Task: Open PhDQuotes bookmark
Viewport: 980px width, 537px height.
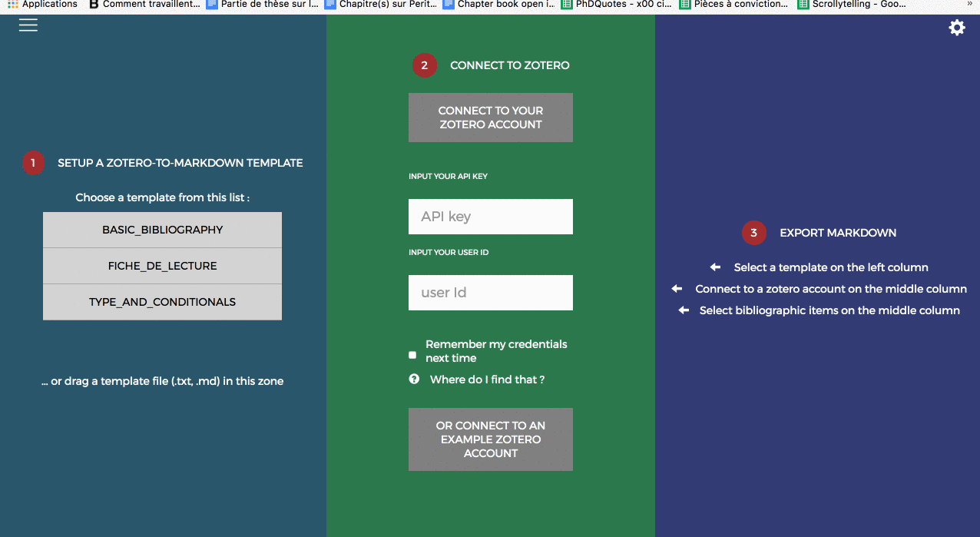Action: [x=617, y=4]
